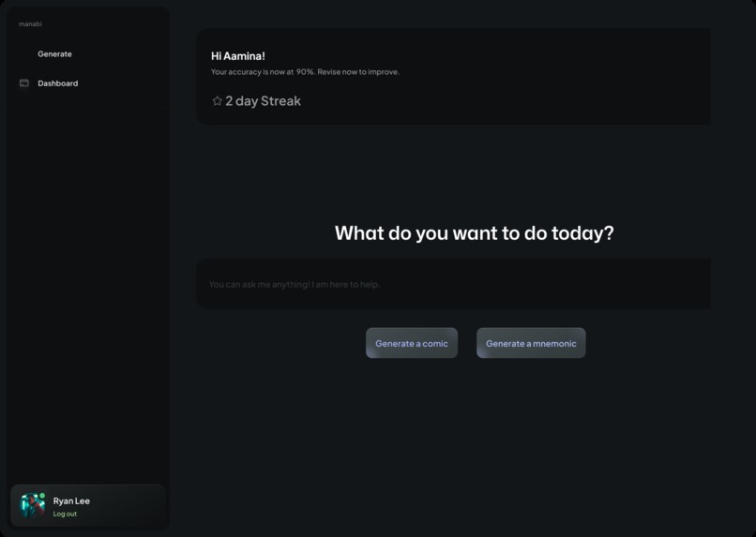Click the manabi logo text
Viewport: 756px width, 537px height.
point(30,23)
